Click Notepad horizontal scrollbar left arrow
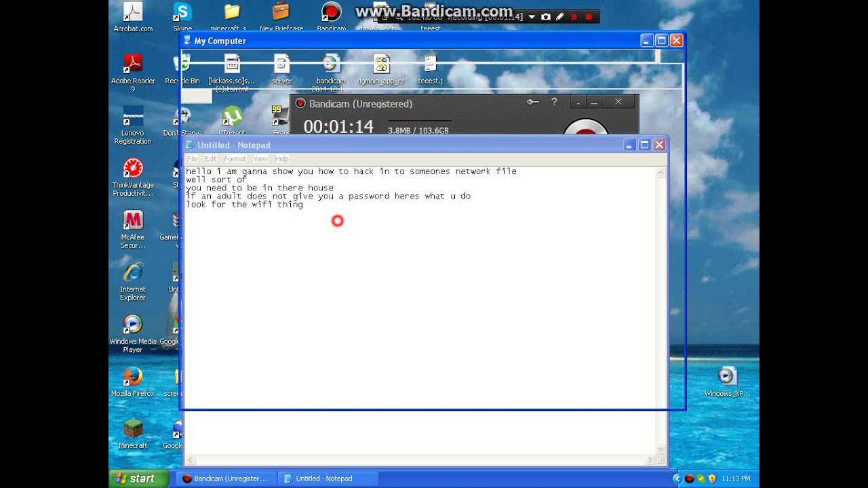Viewport: 868px width, 488px height. pyautogui.click(x=191, y=460)
